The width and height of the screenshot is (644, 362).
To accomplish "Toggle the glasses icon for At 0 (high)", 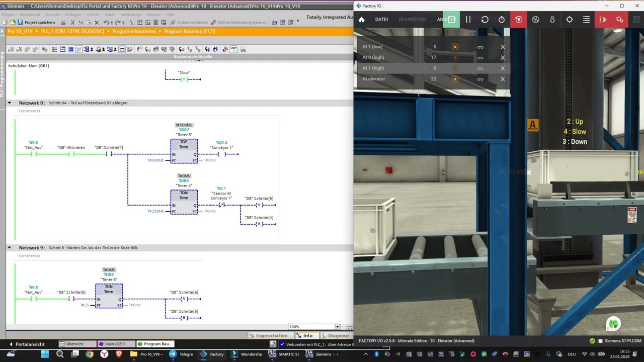I will (x=480, y=58).
